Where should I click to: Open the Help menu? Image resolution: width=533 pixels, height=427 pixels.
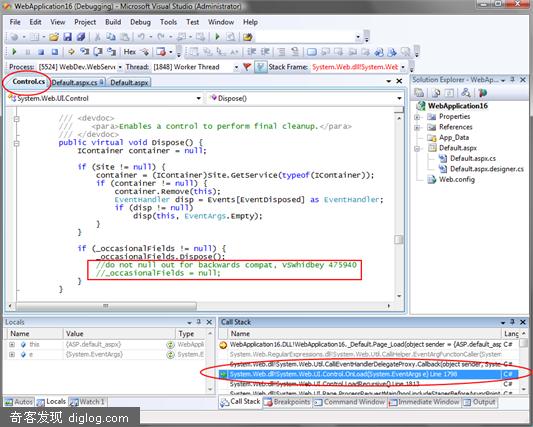point(250,22)
